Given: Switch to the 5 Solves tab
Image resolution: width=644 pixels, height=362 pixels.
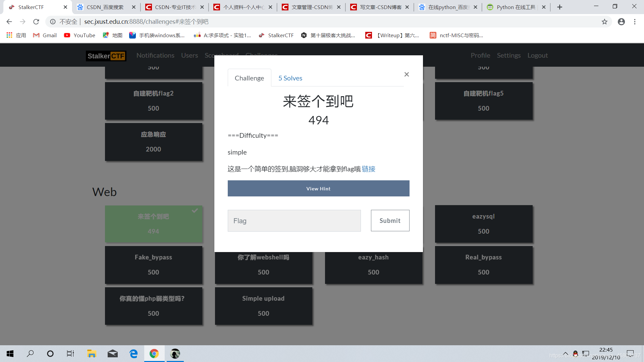Looking at the screenshot, I should 290,78.
